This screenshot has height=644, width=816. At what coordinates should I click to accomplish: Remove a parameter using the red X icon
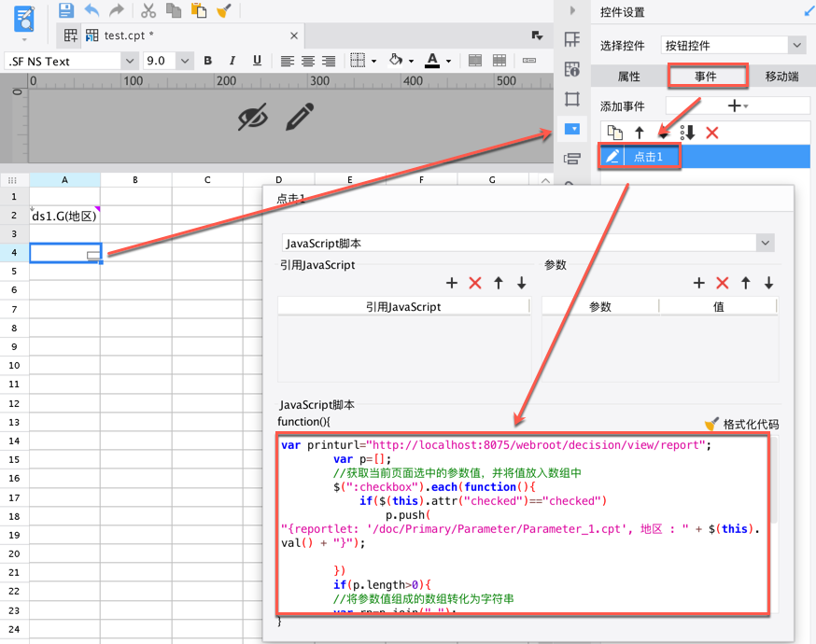tap(722, 283)
